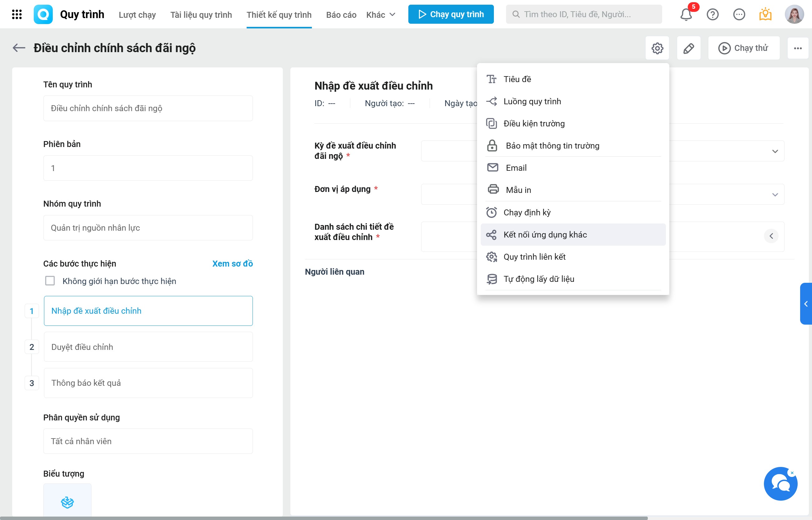Select step 2 Duyệt điều chỉnh
This screenshot has width=812, height=520.
click(x=148, y=347)
